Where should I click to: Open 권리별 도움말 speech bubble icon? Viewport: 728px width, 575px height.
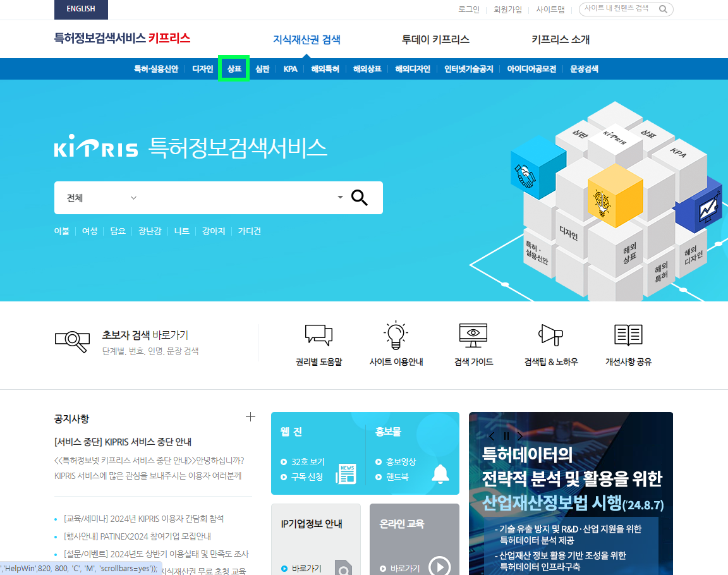tap(318, 335)
